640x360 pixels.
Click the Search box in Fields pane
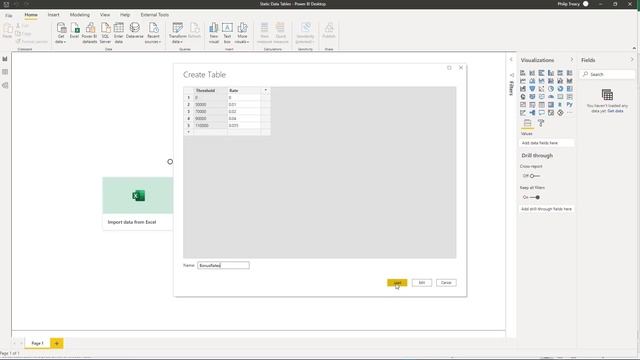607,74
